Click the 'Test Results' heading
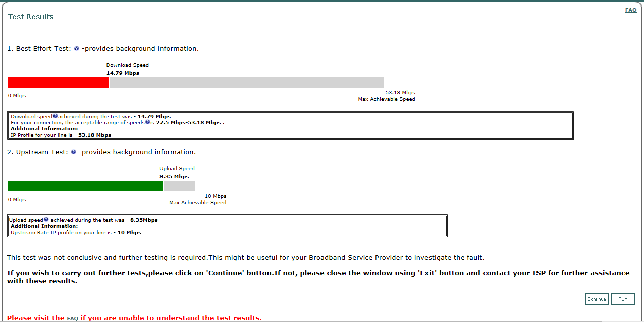 coord(31,17)
